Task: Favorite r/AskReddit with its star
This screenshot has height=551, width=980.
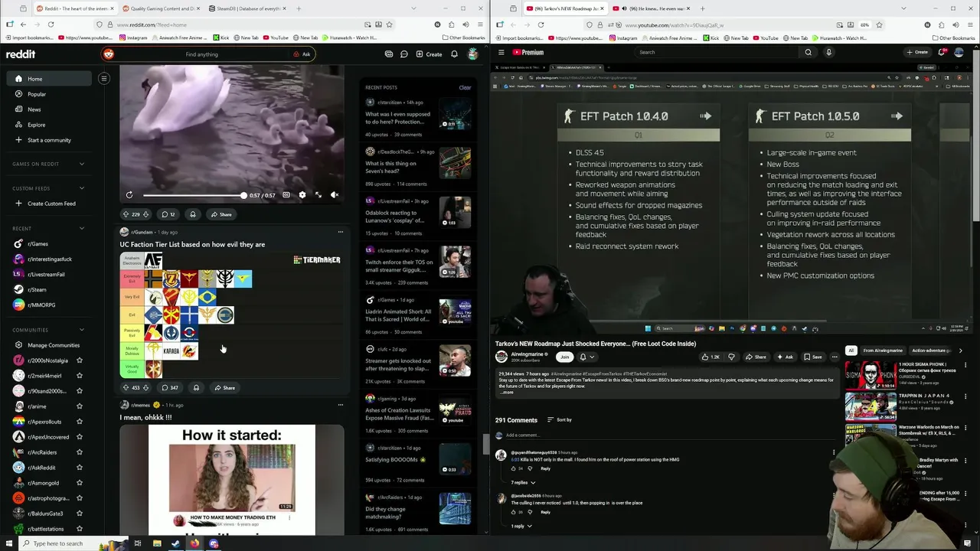Action: coord(80,468)
